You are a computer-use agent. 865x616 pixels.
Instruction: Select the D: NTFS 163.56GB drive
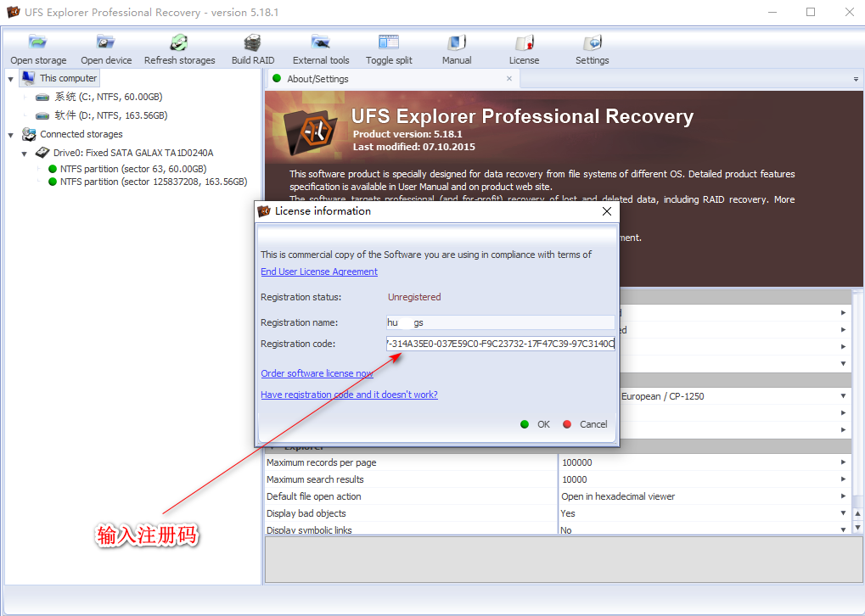coord(101,115)
